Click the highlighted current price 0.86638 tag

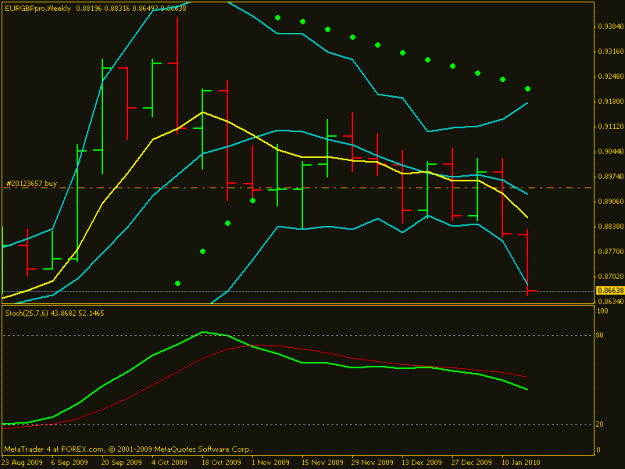(x=610, y=290)
